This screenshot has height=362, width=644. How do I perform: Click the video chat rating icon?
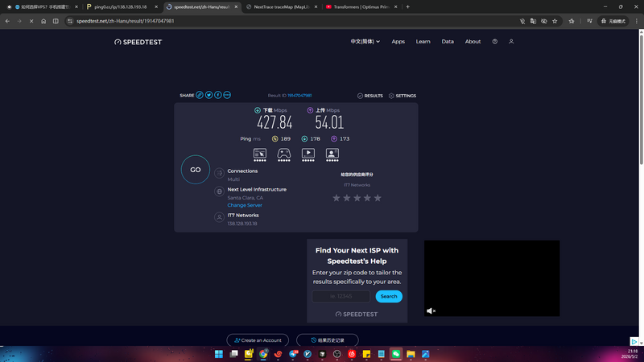pyautogui.click(x=332, y=154)
